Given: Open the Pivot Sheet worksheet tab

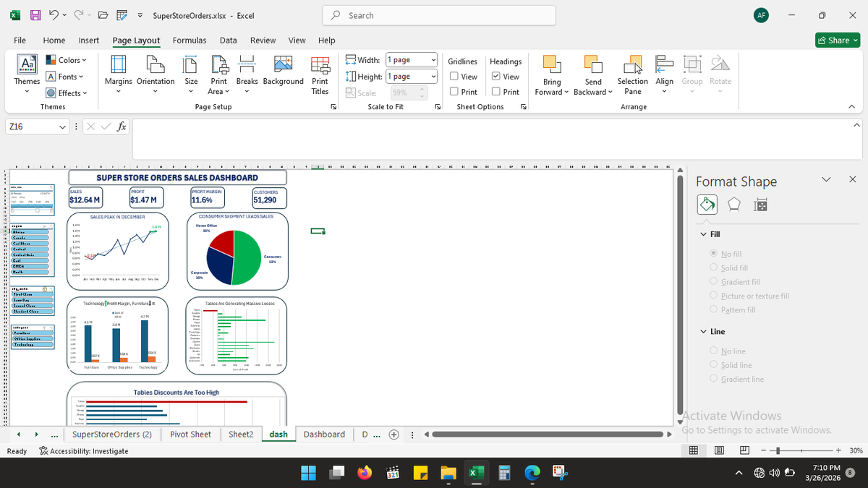Looking at the screenshot, I should (190, 435).
